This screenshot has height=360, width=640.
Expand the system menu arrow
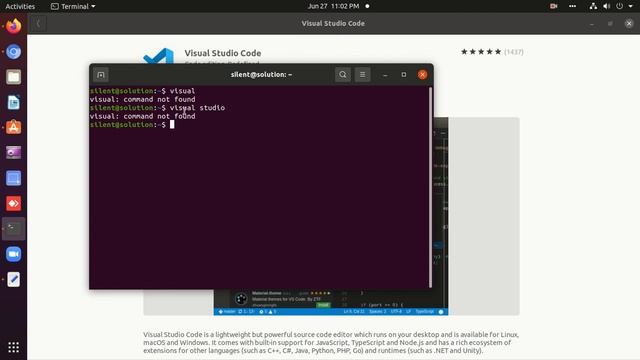pos(631,6)
